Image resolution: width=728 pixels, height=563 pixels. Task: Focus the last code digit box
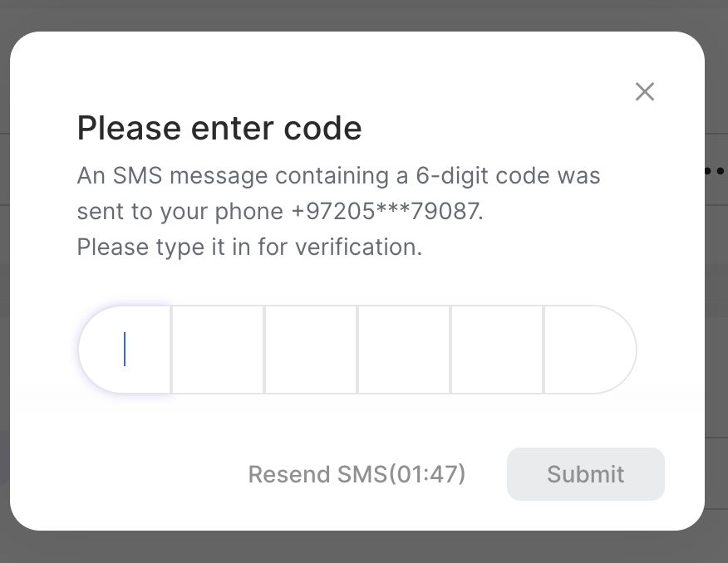tap(588, 350)
